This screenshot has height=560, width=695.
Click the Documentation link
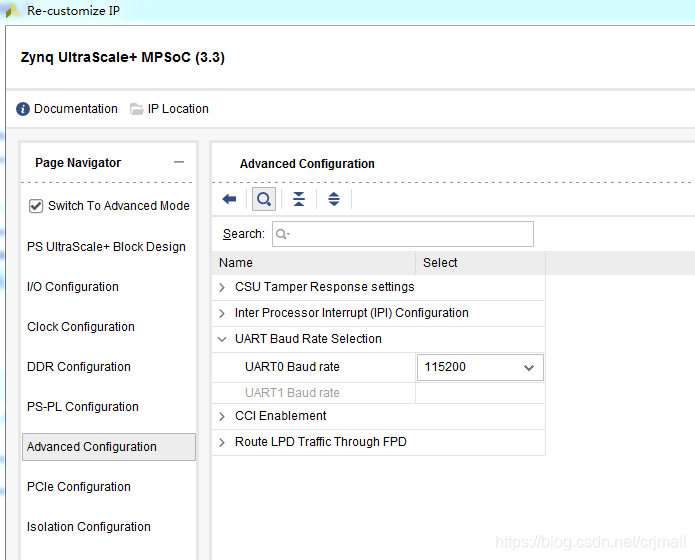coord(76,109)
